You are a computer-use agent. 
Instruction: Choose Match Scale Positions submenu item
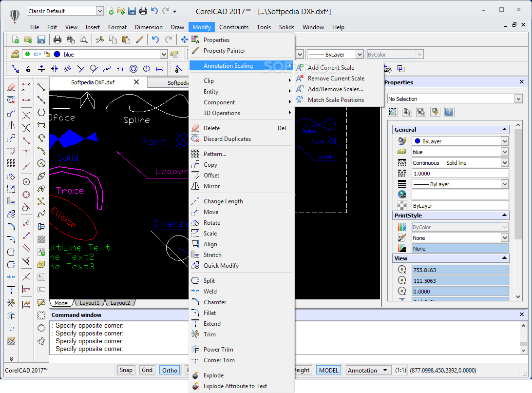point(336,100)
